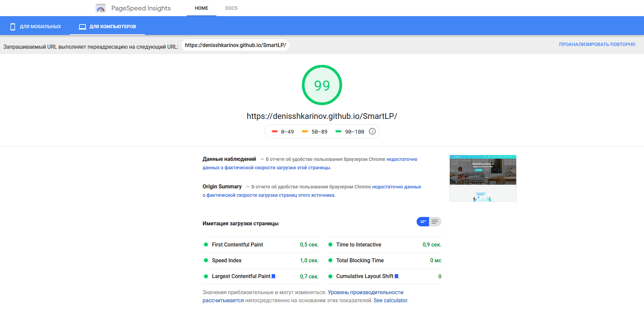The width and height of the screenshot is (644, 315).
Task: Click the analyzed URL heading below score
Action: tap(322, 116)
